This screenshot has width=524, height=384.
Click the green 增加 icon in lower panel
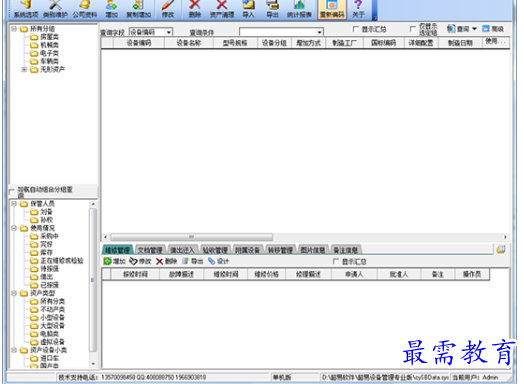coord(114,261)
